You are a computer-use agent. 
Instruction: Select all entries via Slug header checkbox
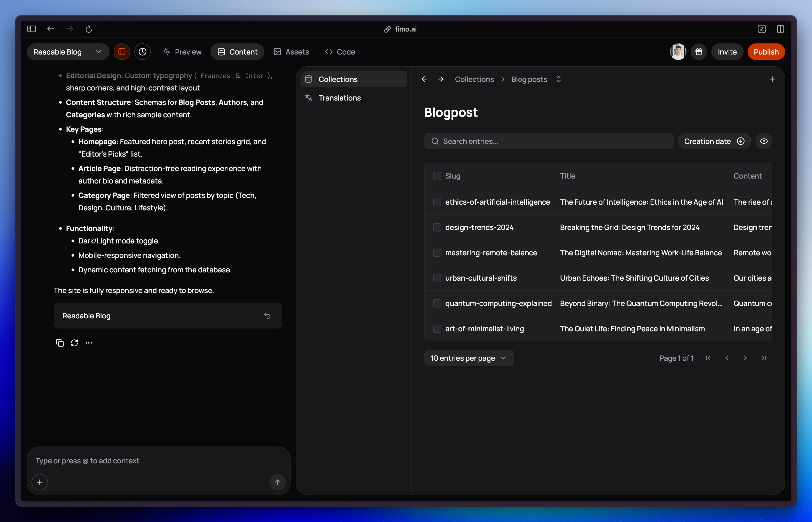click(x=437, y=176)
